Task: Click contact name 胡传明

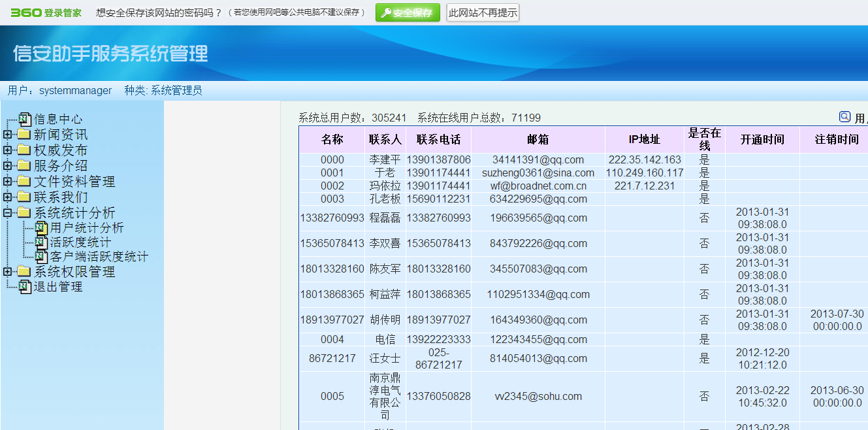Action: click(x=385, y=320)
